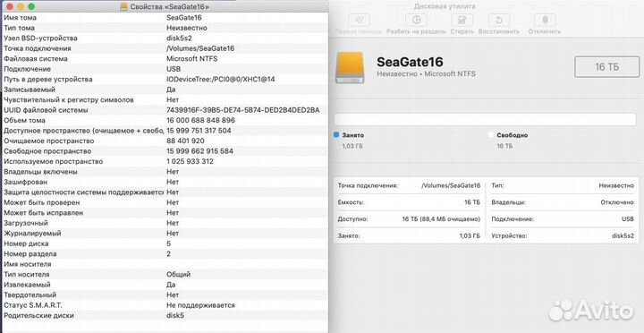Click the Точка подключения cell in Disk Utility

(x=409, y=186)
